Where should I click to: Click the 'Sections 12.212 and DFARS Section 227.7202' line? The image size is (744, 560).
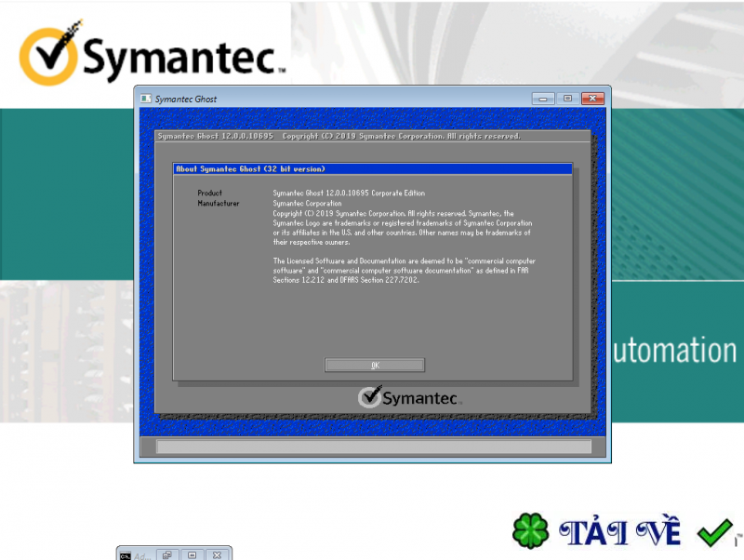(346, 280)
